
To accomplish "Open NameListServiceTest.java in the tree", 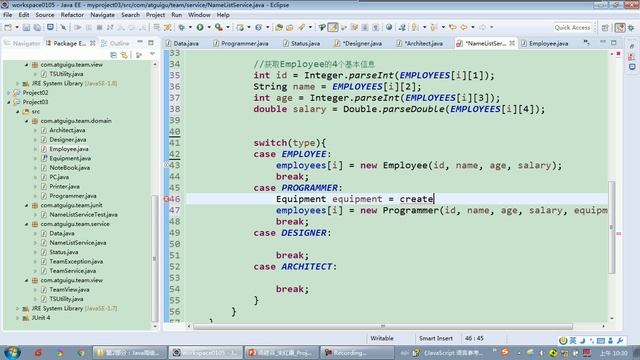I will point(83,215).
